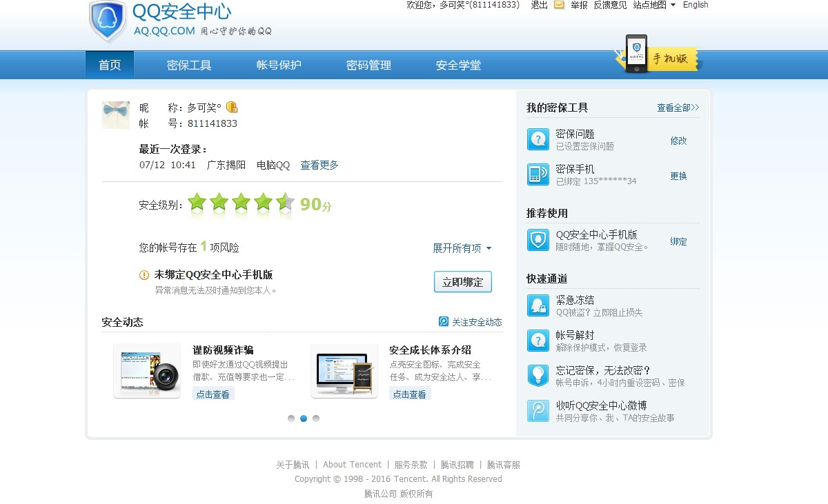The width and height of the screenshot is (828, 504).
Task: Click the 帐号解封 account unblock icon
Action: [x=538, y=341]
